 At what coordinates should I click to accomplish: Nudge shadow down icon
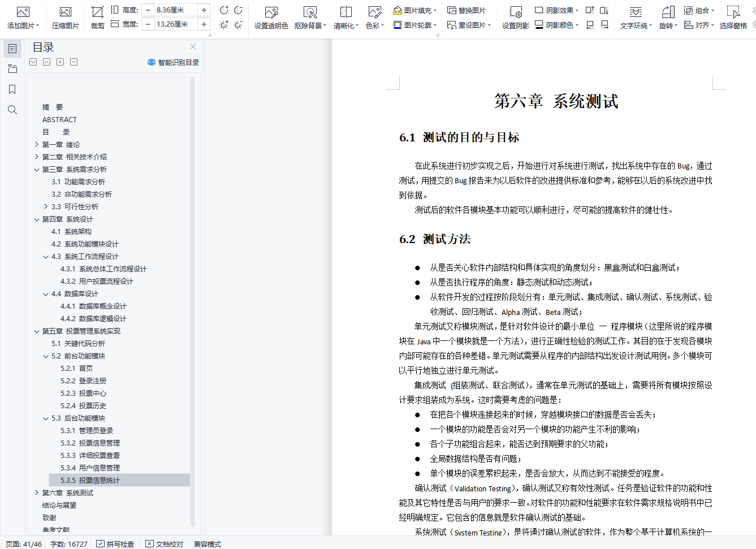(604, 10)
